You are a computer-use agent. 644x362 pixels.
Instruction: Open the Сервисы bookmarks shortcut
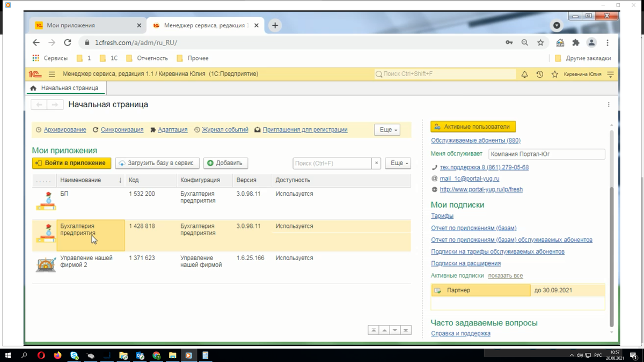(50, 58)
